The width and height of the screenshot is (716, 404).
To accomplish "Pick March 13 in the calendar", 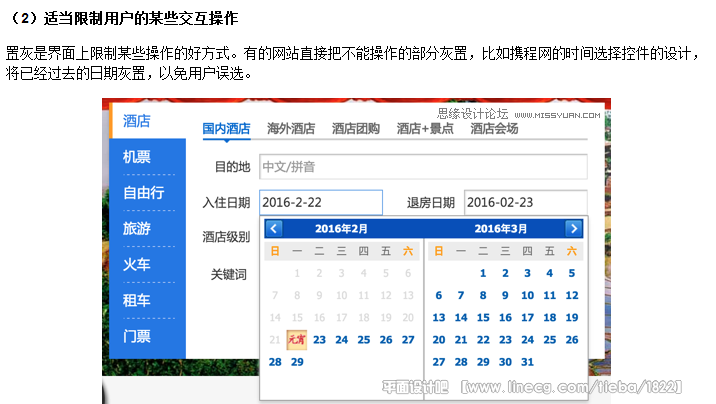I will (439, 318).
